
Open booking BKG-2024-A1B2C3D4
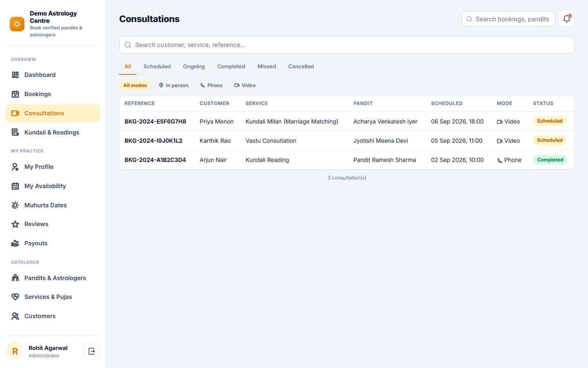(155, 160)
